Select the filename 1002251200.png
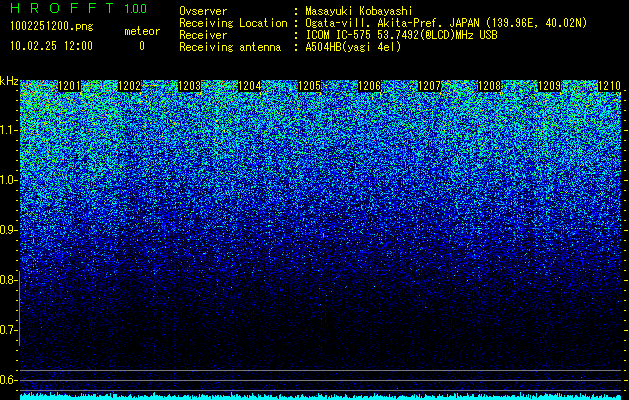This screenshot has width=629, height=400. 52,26
